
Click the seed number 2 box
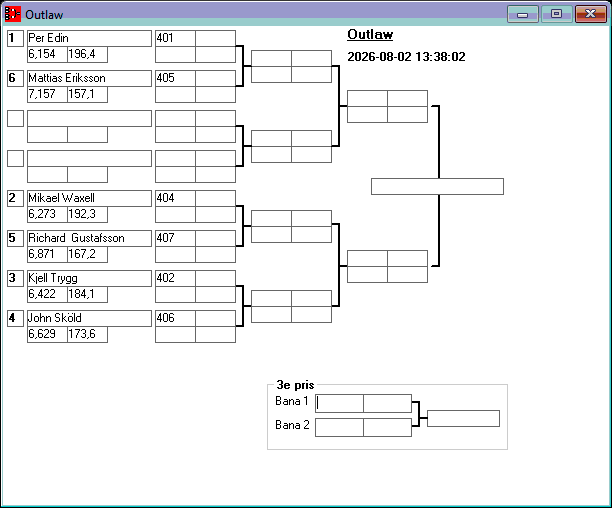click(x=16, y=198)
